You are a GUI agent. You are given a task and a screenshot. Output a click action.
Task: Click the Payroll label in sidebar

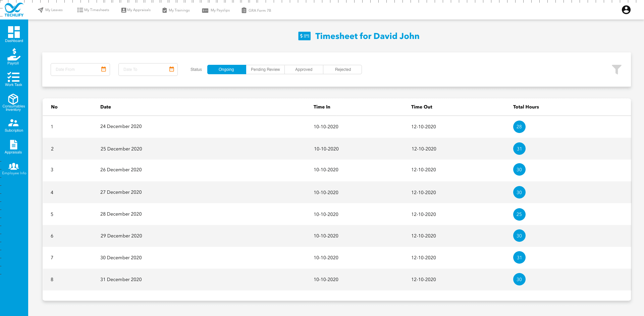pos(13,63)
